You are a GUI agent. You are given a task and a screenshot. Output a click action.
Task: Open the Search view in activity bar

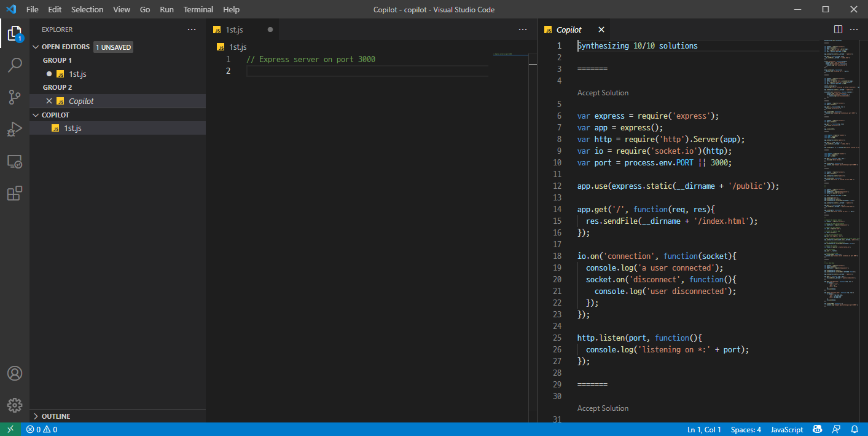pyautogui.click(x=15, y=65)
